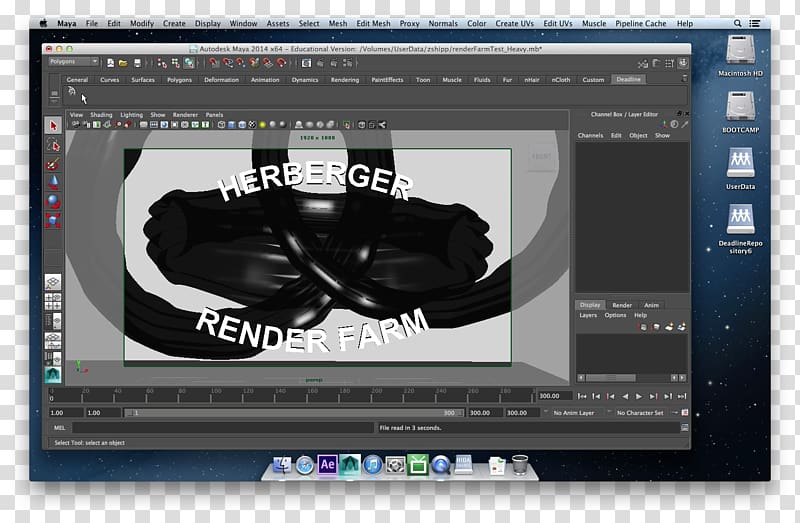Screen dimensions: 800x523
Task: Open Options menu in Layer Editor
Action: coord(615,315)
